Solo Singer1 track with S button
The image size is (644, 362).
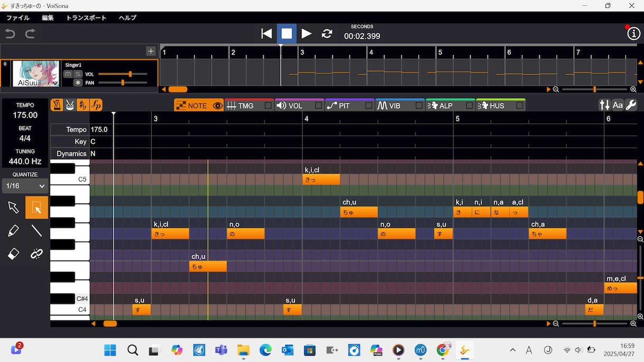(78, 74)
